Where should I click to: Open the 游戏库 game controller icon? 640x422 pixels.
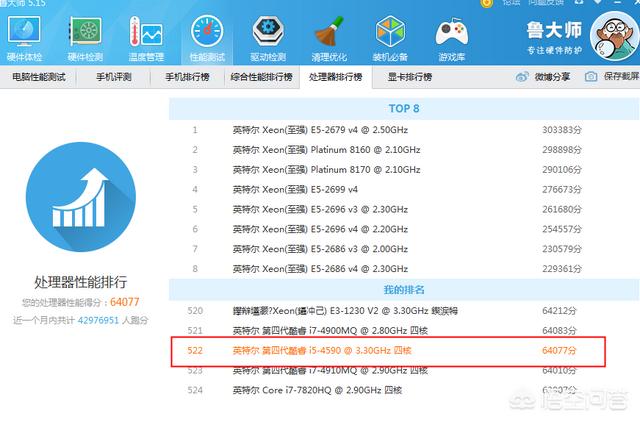tap(451, 38)
